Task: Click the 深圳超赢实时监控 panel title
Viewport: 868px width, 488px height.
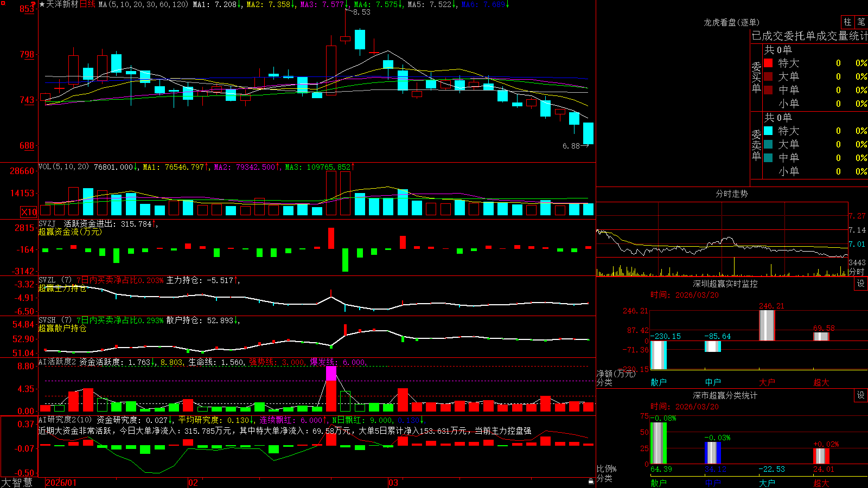Action: point(725,284)
